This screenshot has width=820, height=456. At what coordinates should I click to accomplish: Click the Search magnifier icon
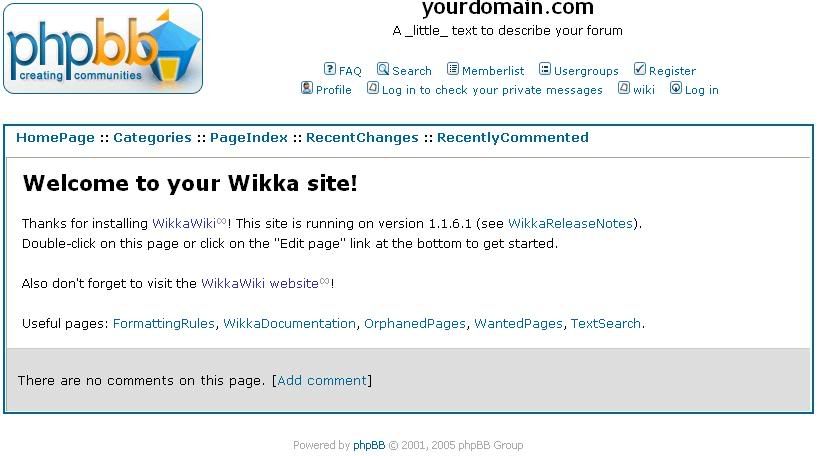tap(383, 69)
